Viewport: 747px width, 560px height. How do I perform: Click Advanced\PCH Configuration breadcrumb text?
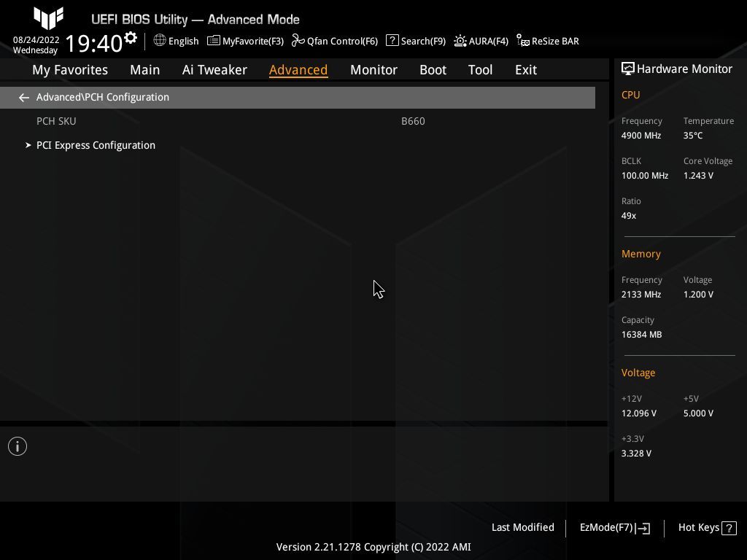pos(102,97)
